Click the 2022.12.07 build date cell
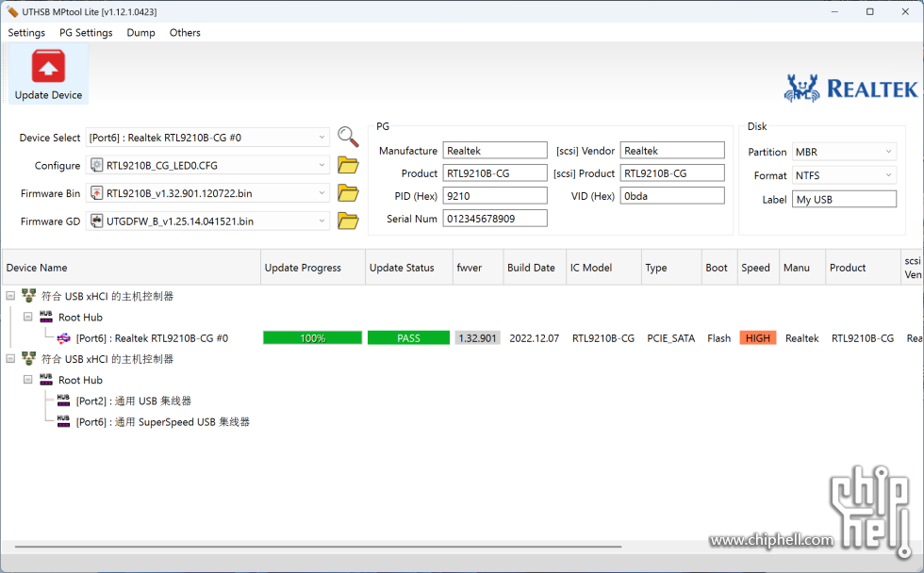 click(535, 338)
